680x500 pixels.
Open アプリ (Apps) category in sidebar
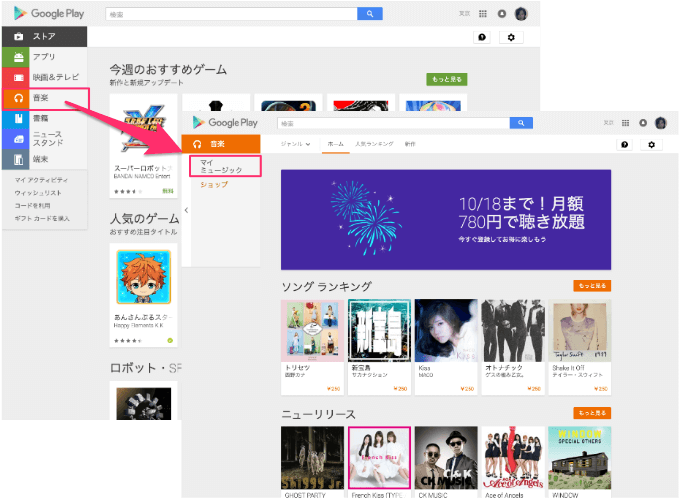pos(45,57)
